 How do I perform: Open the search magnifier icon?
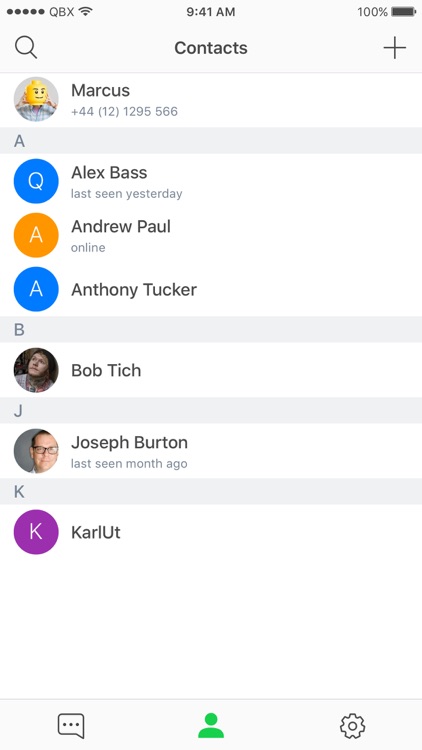26,48
